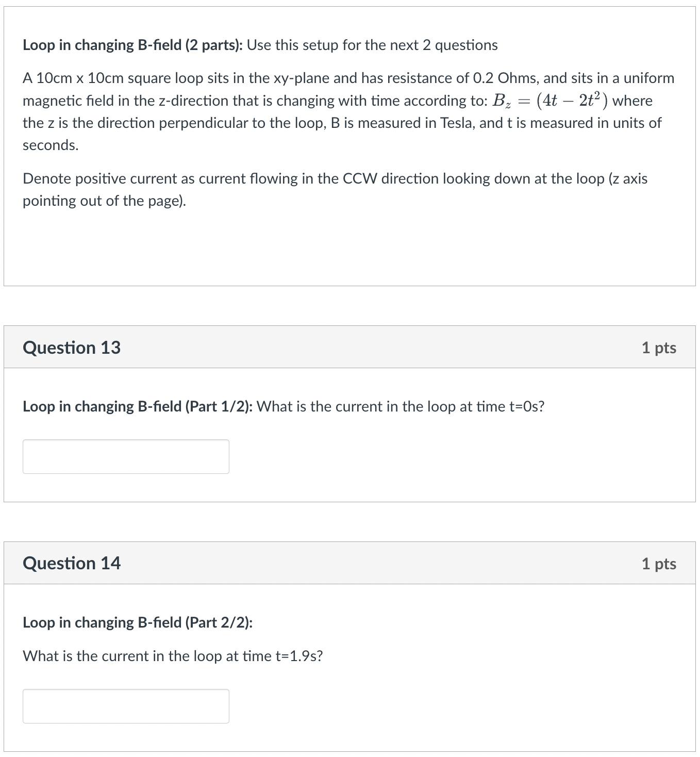
Task: Select the Question 13 header
Action: (72, 348)
